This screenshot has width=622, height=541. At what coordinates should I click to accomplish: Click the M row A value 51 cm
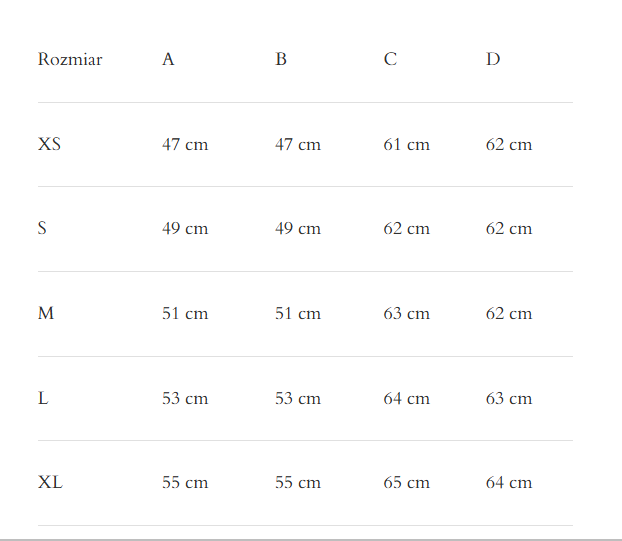tap(185, 313)
